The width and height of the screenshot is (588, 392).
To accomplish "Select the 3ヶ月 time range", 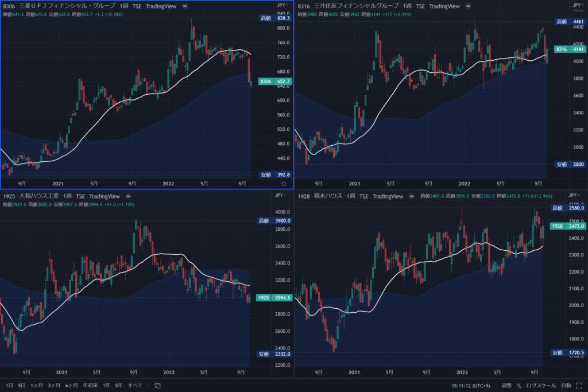I will tap(54, 385).
